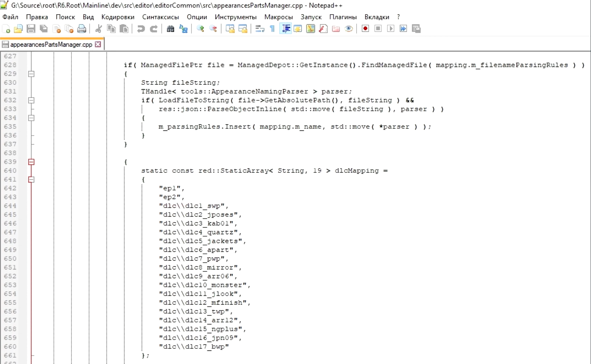Play back the recorded macro
This screenshot has height=364, width=591.
(391, 29)
